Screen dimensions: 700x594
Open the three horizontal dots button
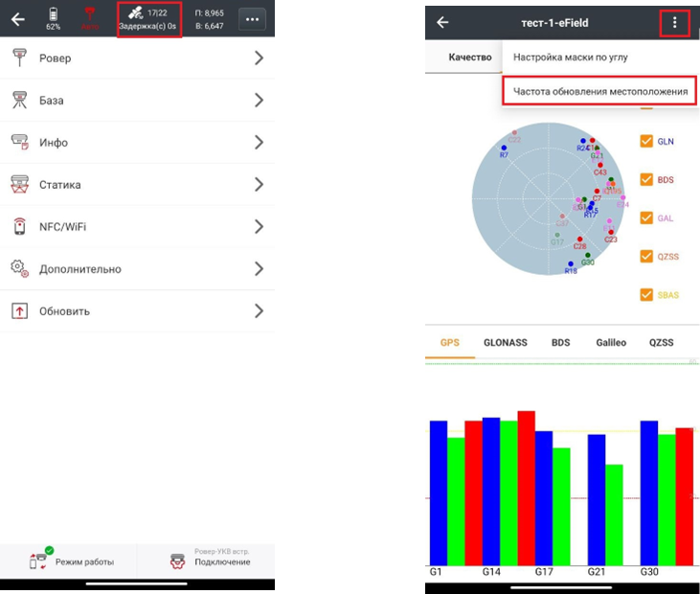[252, 19]
